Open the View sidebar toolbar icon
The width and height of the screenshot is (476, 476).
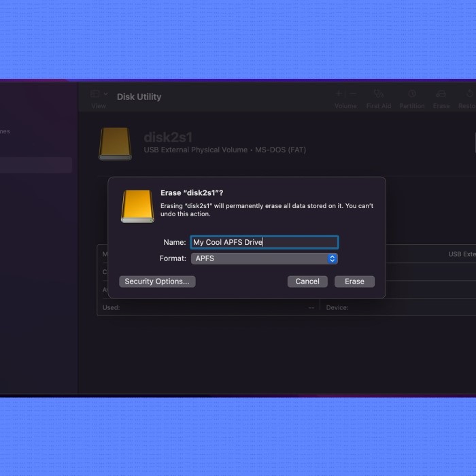[95, 94]
